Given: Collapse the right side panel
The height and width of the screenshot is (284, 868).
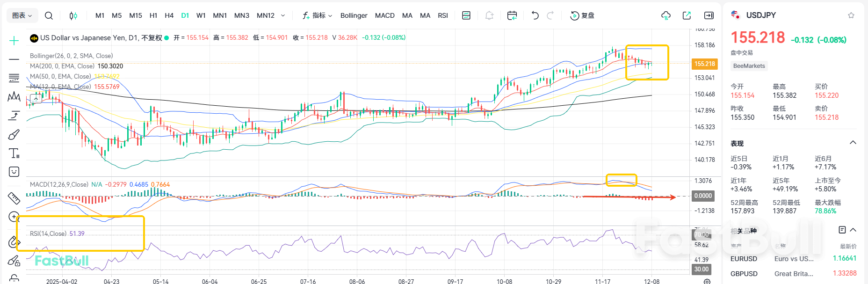Looking at the screenshot, I should [709, 15].
